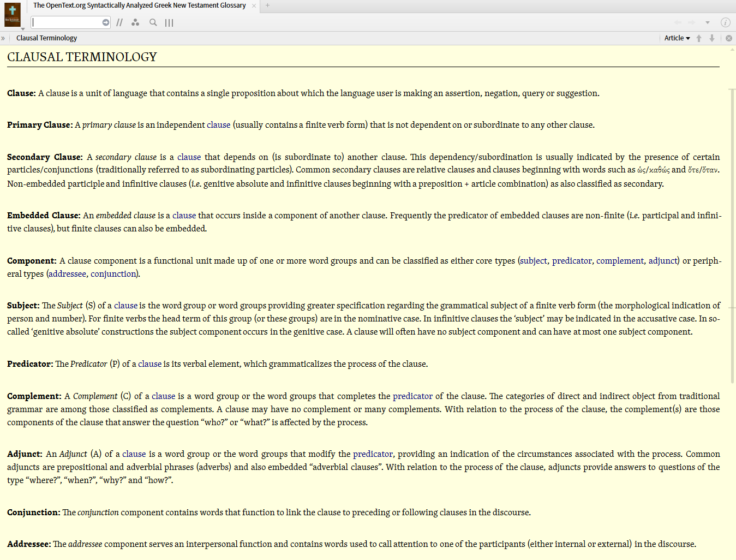Go forward using the right arrow
Image resolution: width=736 pixels, height=560 pixels.
(x=692, y=22)
